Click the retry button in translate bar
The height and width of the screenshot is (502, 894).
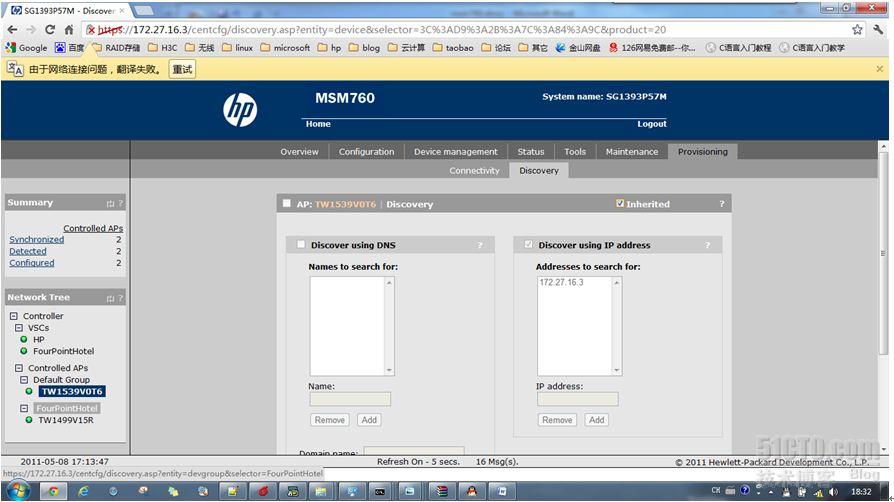[182, 69]
